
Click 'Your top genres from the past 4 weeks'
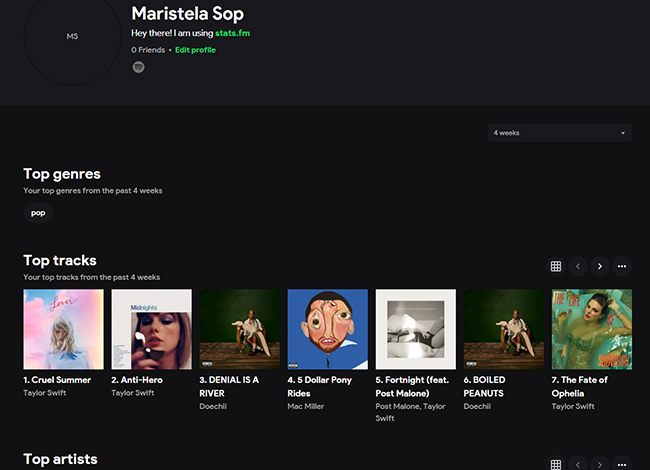click(93, 191)
